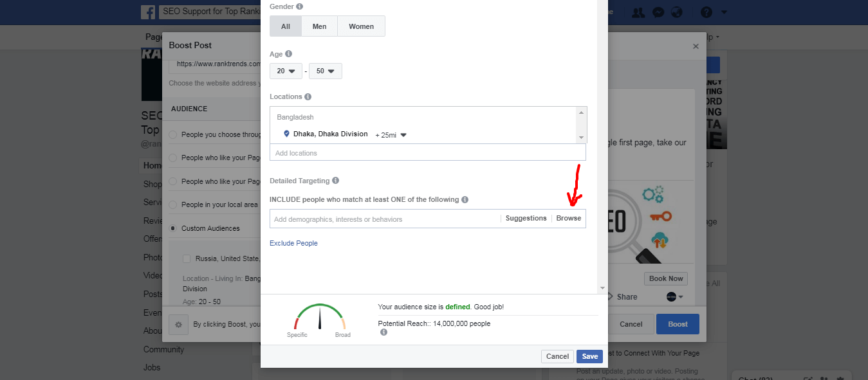
Task: Click AUDIENCE section heading in Boost Post
Action: (x=189, y=109)
